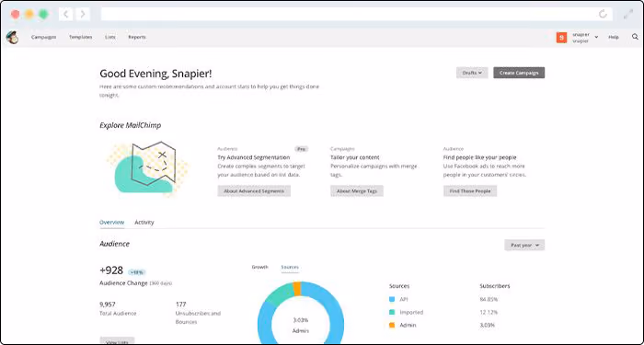The image size is (644, 345).
Task: Go forward with browser forward arrow
Action: [83, 15]
